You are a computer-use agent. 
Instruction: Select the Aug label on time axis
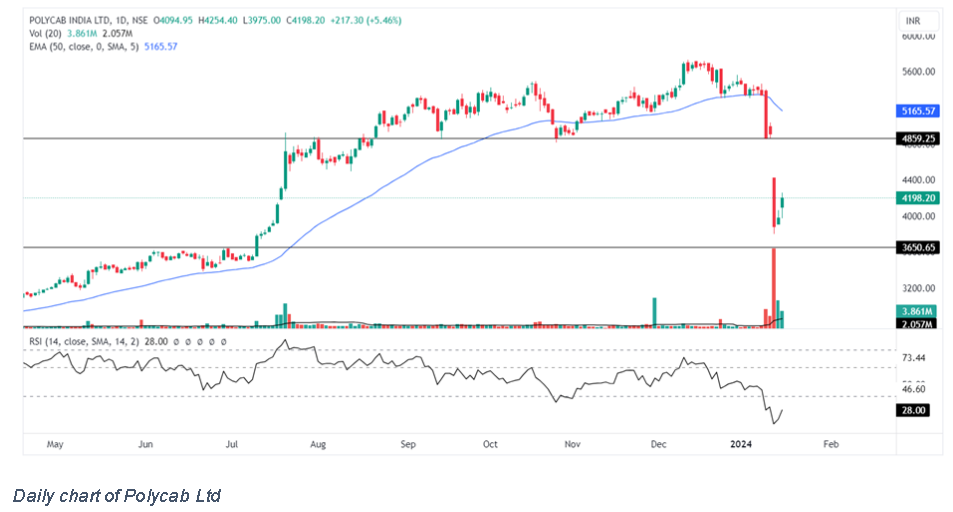(318, 442)
